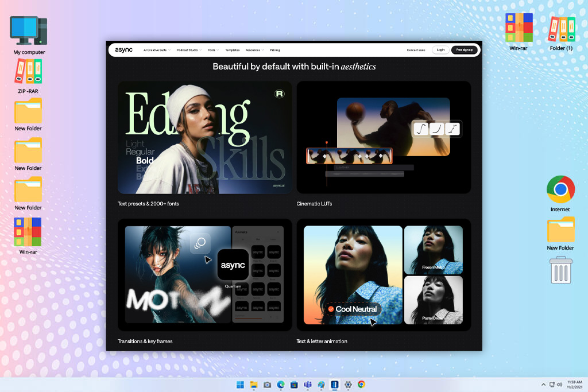
Task: Click the Free sign up button
Action: click(x=464, y=50)
